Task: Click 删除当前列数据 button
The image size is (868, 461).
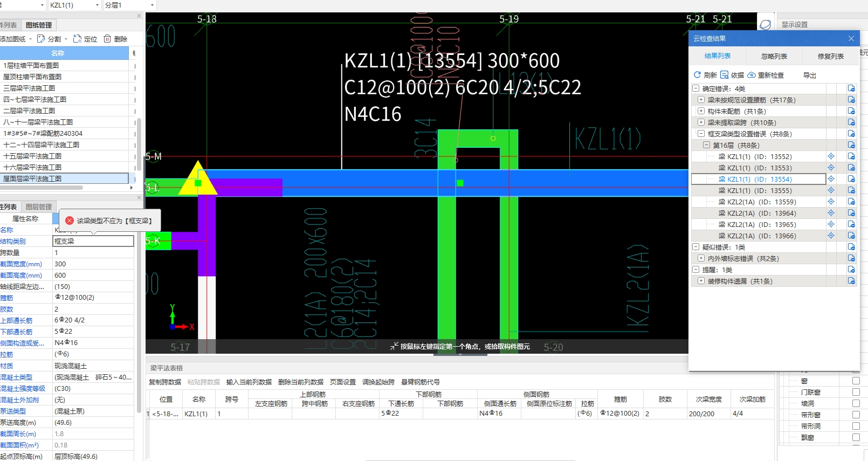Action: [x=301, y=382]
